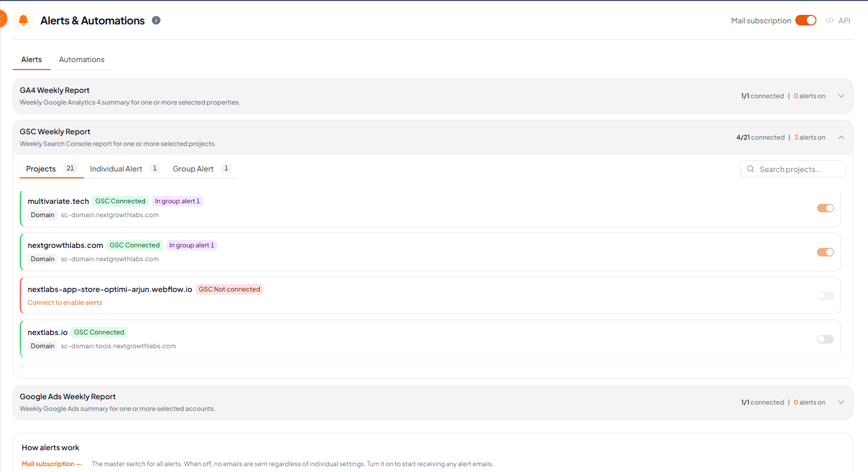Select the Alerts tab
Screen dimensions: 868x472
(31, 59)
